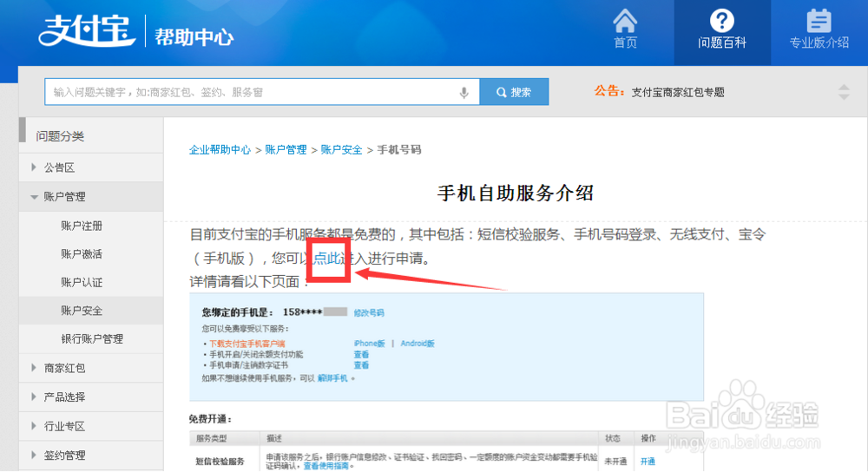Viewport: 868px width, 472px height.
Task: Go to 企业帮助中心 breadcrumb
Action: pos(220,150)
